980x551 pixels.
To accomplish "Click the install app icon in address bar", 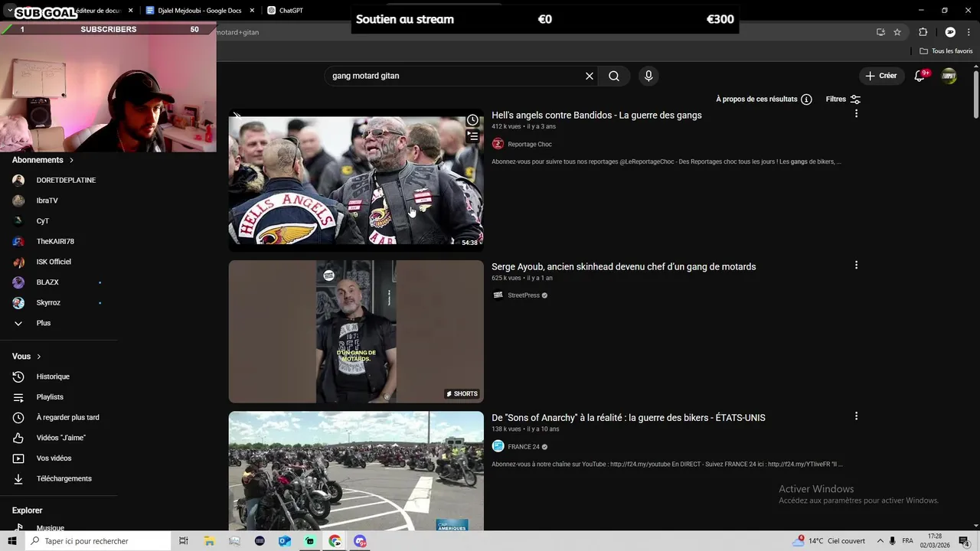I will click(x=880, y=32).
